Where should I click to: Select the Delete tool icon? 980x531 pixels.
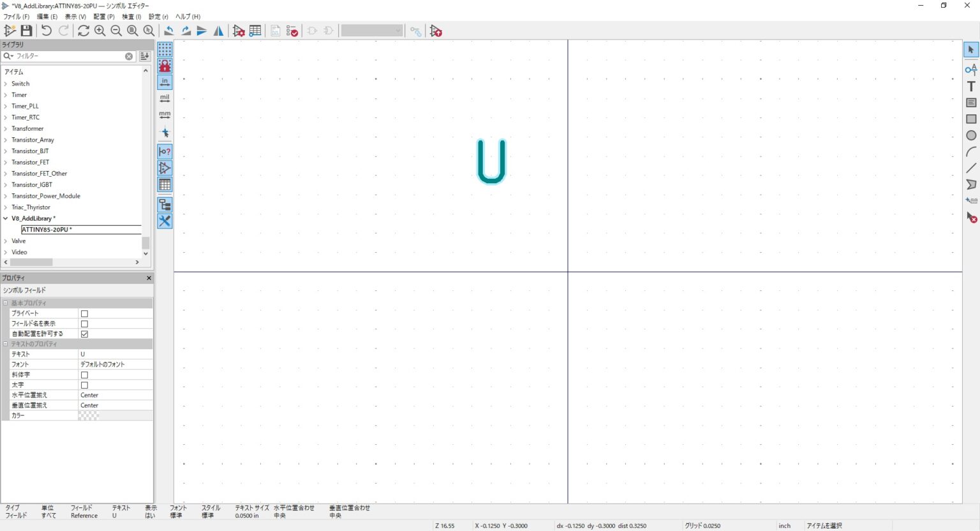pyautogui.click(x=971, y=218)
